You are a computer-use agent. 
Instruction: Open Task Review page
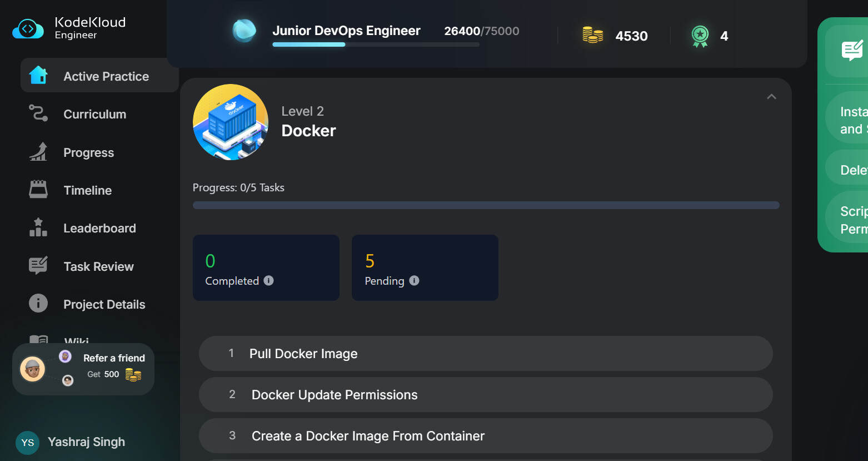[x=98, y=266]
